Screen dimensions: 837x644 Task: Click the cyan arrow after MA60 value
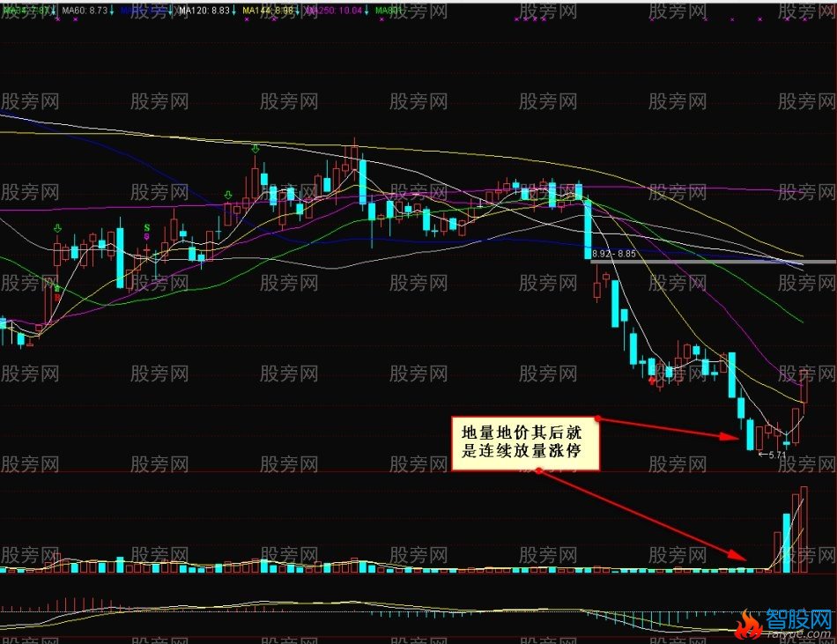coord(112,11)
